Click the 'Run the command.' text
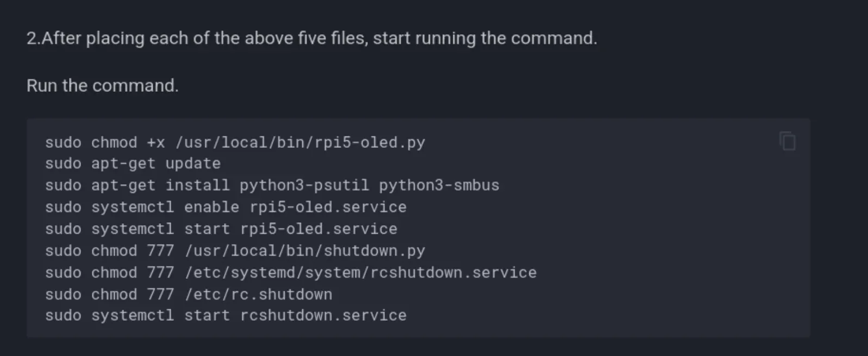Viewport: 868px width, 356px height. tap(102, 85)
